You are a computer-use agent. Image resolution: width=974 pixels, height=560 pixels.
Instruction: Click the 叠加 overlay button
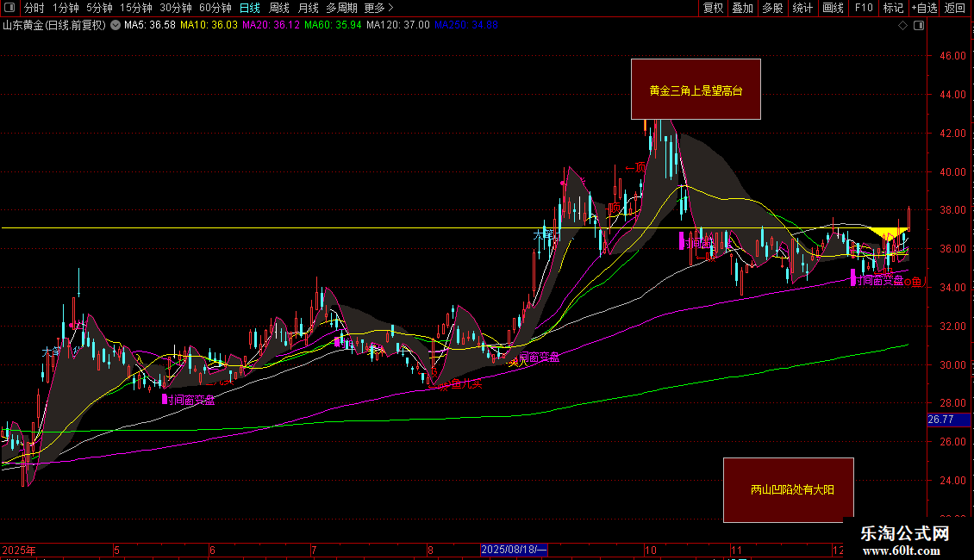[743, 8]
